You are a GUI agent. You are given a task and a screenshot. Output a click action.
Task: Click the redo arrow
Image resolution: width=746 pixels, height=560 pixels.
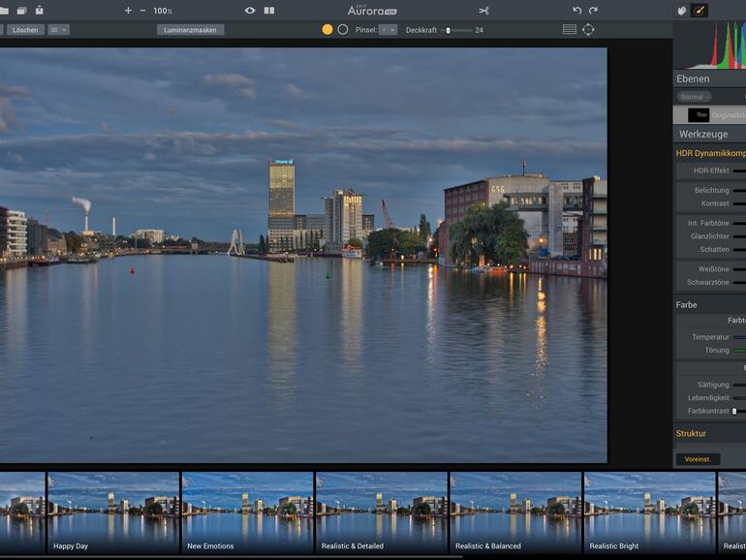click(x=593, y=11)
